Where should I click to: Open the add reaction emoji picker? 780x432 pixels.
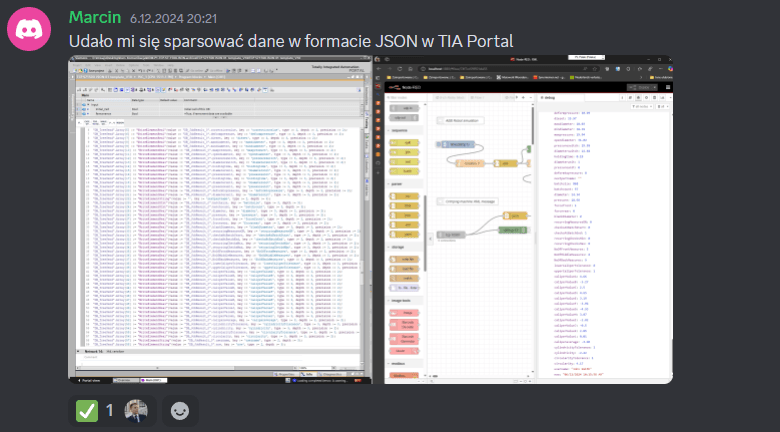(179, 409)
